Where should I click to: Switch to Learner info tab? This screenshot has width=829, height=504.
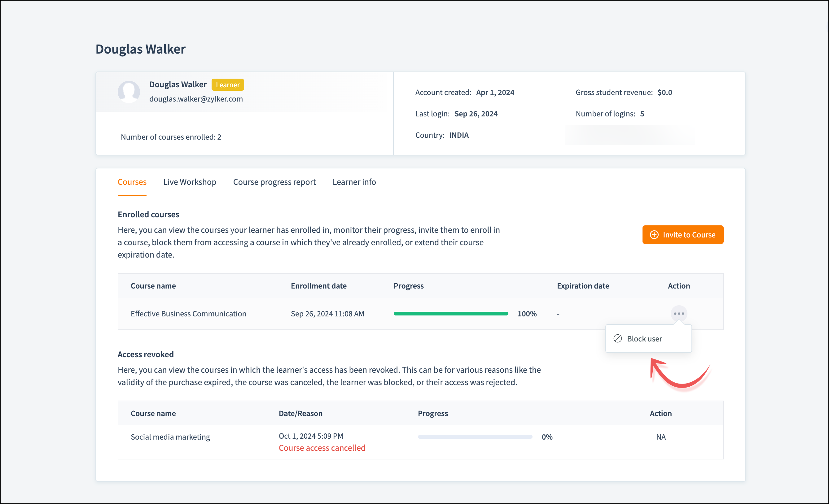(x=354, y=182)
